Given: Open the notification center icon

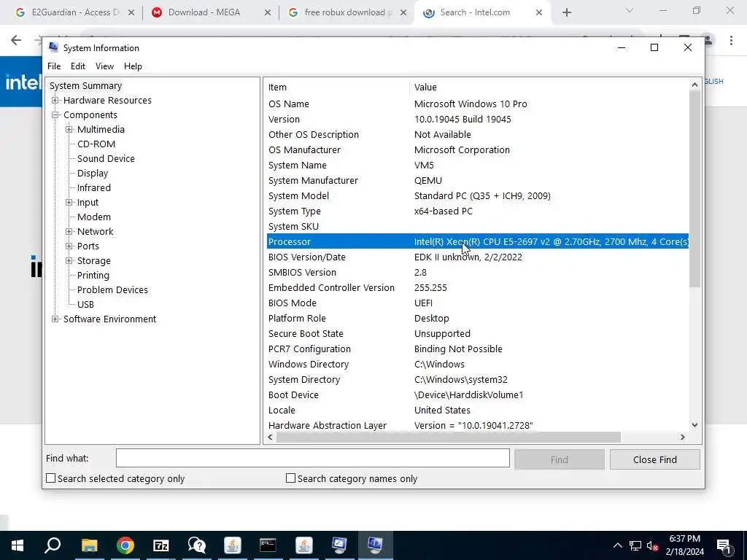Looking at the screenshot, I should 724,545.
